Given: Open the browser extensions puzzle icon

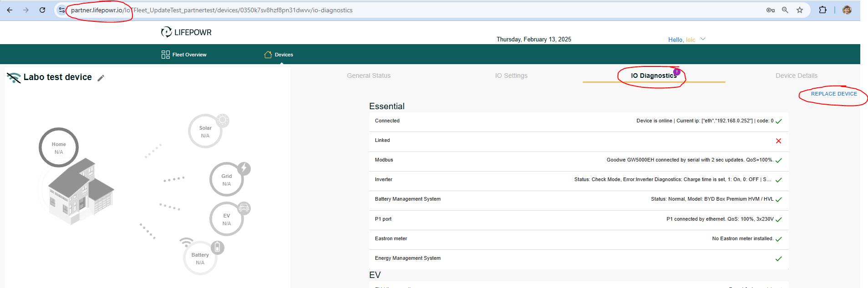Looking at the screenshot, I should 822,10.
